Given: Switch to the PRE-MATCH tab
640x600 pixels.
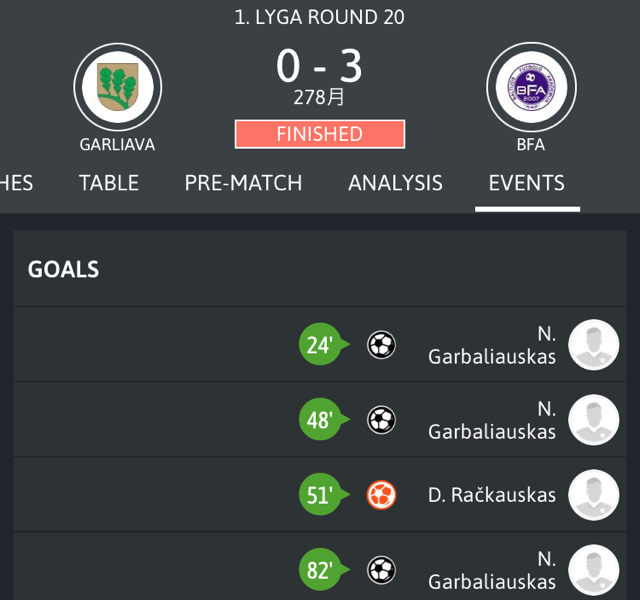Looking at the screenshot, I should point(243,183).
